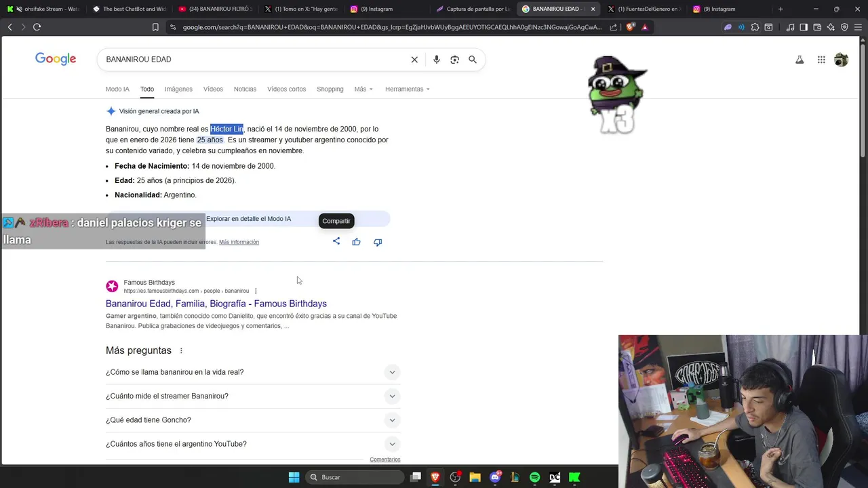Click the Brave Rewards triangle icon

[x=645, y=27]
